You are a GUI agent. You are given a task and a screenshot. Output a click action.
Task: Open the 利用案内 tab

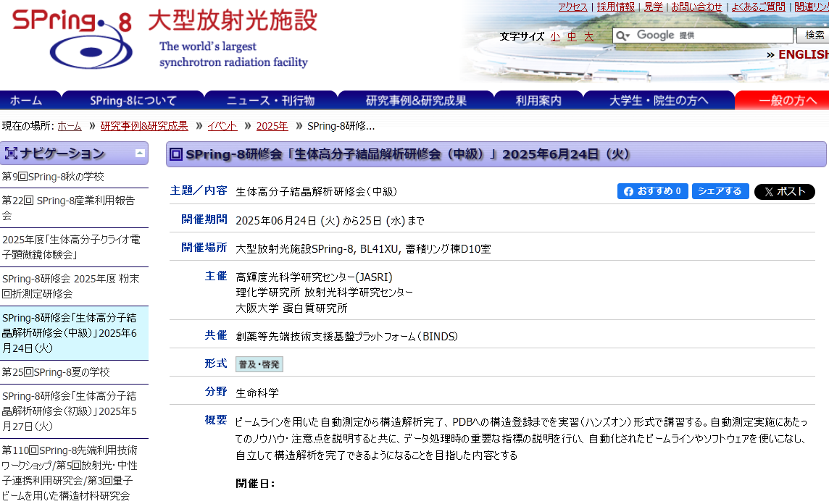pos(538,101)
